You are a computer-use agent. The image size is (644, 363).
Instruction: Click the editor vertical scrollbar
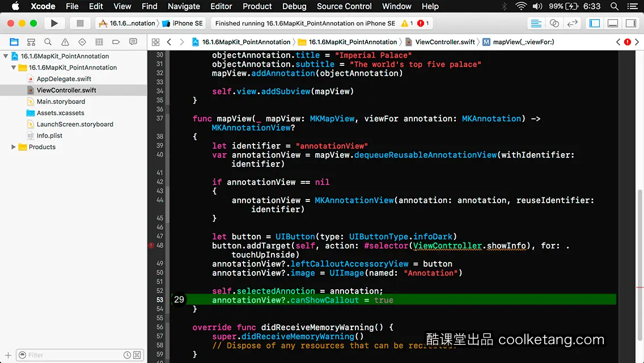[x=640, y=265]
